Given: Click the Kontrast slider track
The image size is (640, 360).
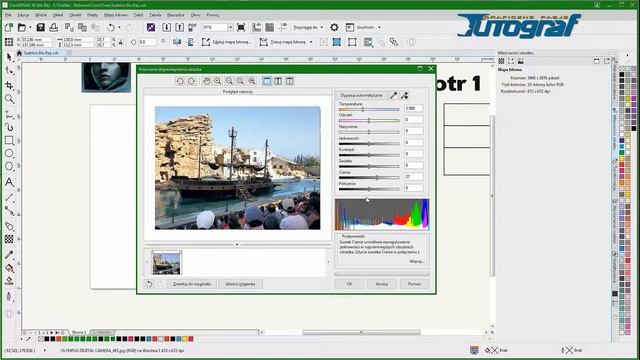Looking at the screenshot, I should [x=369, y=155].
